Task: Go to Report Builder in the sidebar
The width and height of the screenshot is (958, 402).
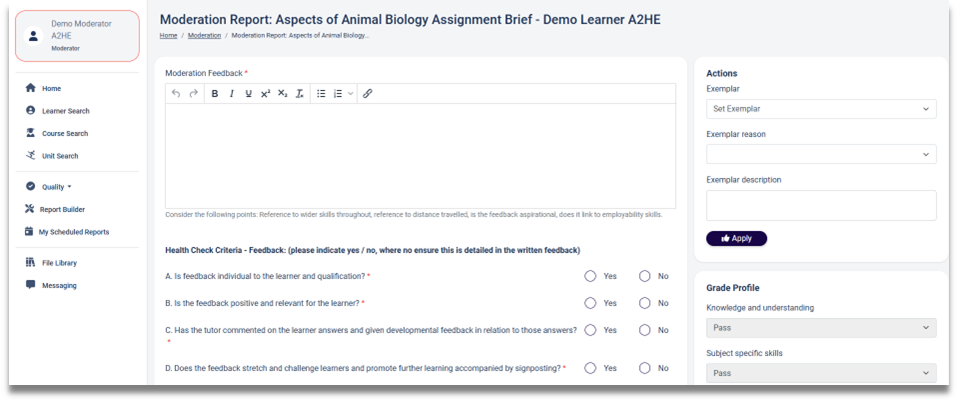Action: (x=62, y=209)
